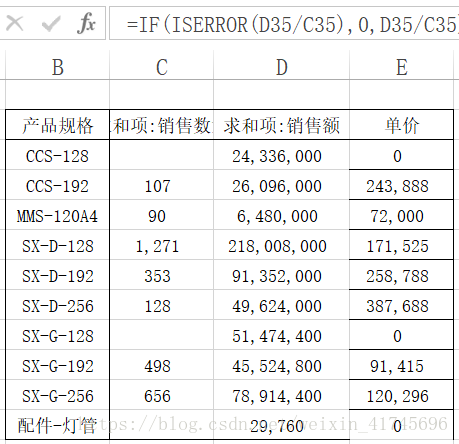Click the 求和项:销售额 header cell
This screenshot has width=459, height=444.
click(x=282, y=125)
